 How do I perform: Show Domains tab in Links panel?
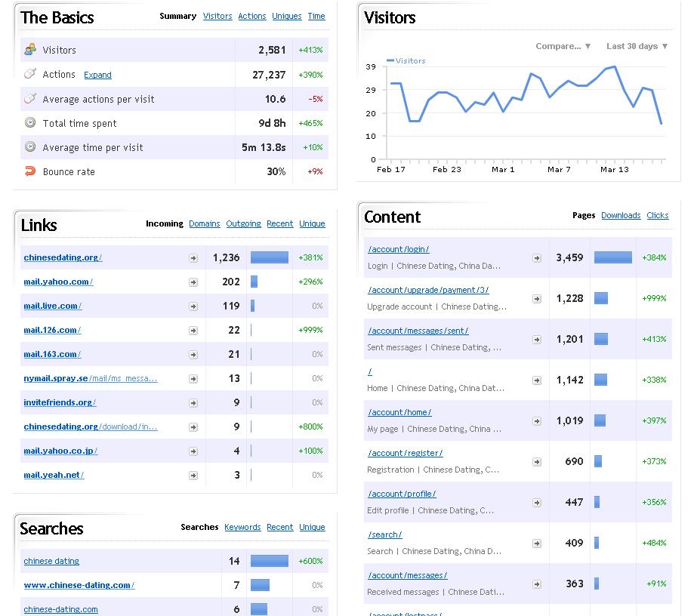(205, 223)
